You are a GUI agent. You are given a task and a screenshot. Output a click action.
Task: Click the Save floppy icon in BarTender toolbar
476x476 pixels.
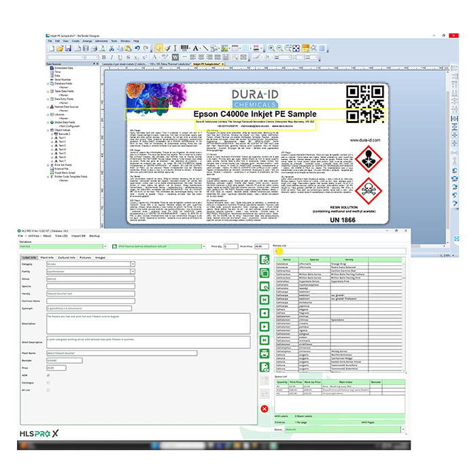[68, 48]
